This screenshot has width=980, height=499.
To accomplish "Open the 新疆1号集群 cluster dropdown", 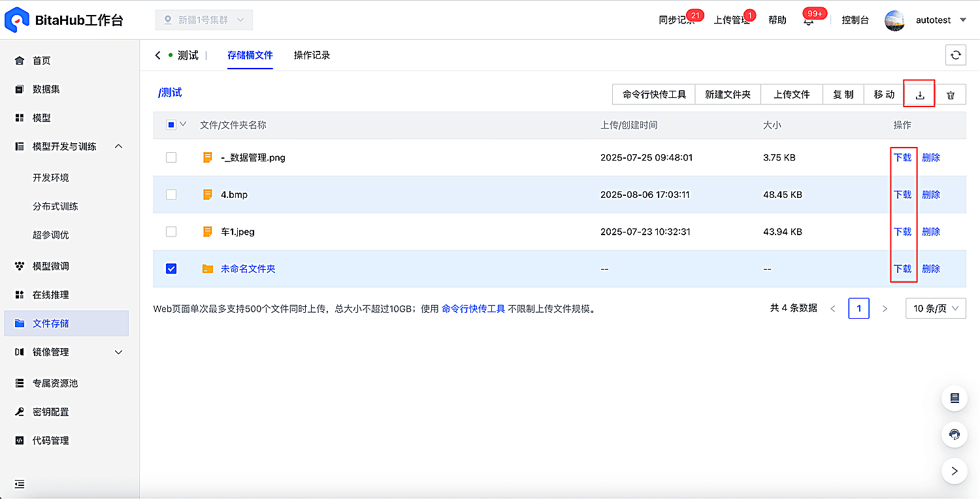I will coord(204,20).
